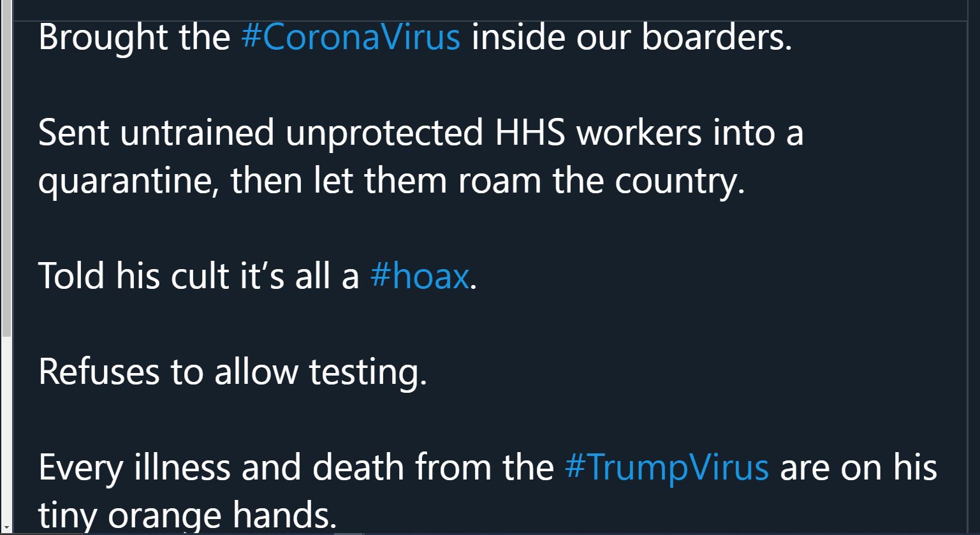980x535 pixels.
Task: Click the empty scrollbar track below the thumb
Action: point(6,429)
